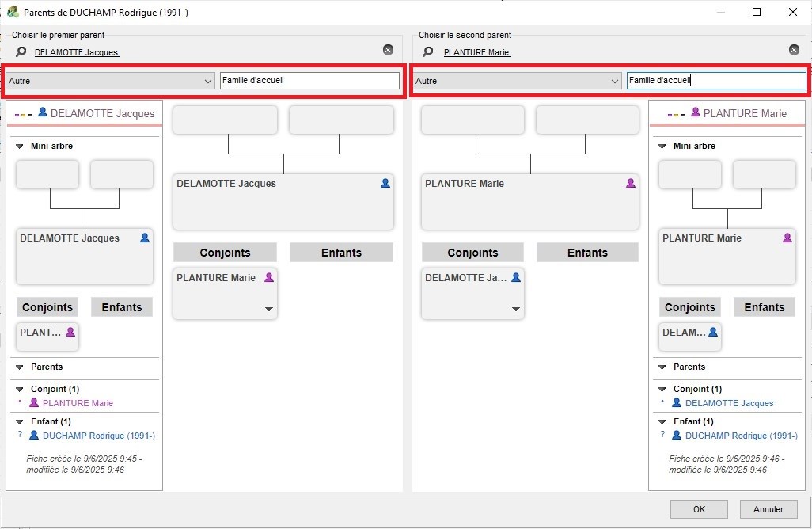
Task: Click female icon in large PLANTURE Marie box
Action: coord(630,183)
